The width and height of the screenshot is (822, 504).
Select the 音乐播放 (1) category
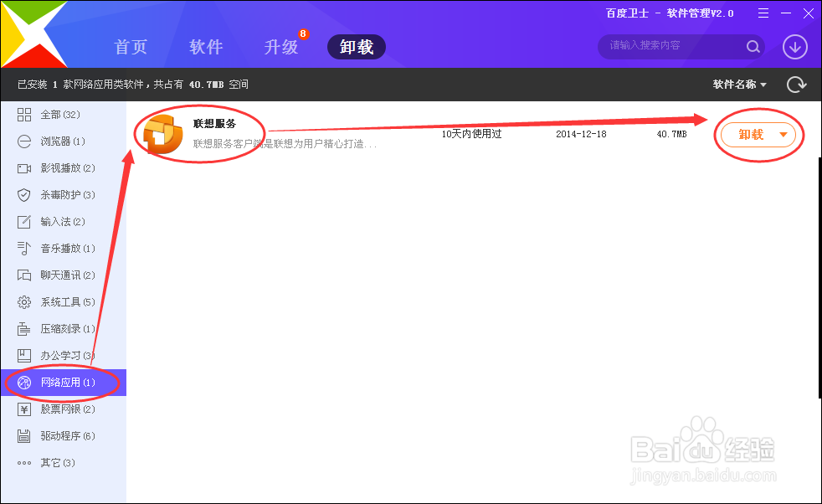tap(64, 248)
